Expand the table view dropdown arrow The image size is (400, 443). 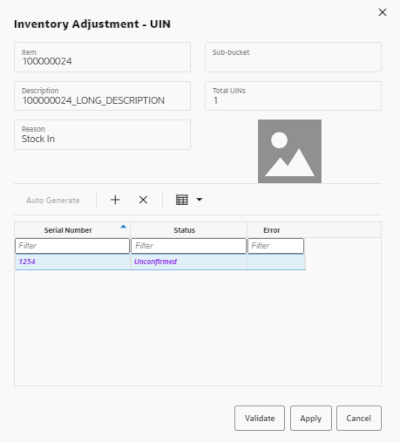click(199, 200)
